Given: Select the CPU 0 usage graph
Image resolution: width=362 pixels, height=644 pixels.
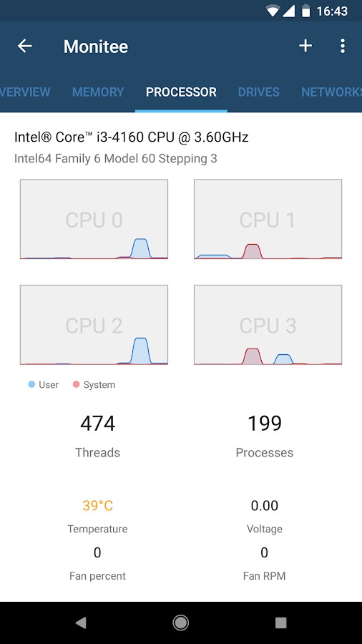Looking at the screenshot, I should [94, 219].
